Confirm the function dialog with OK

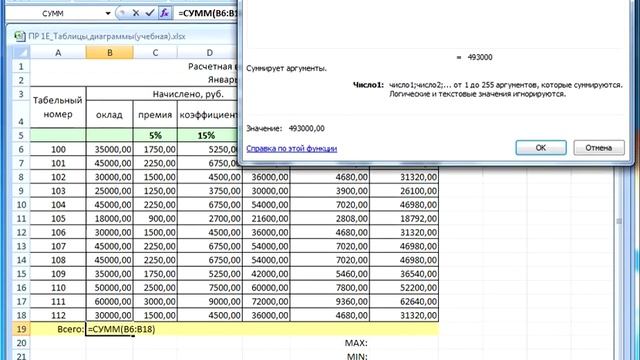[x=541, y=148]
